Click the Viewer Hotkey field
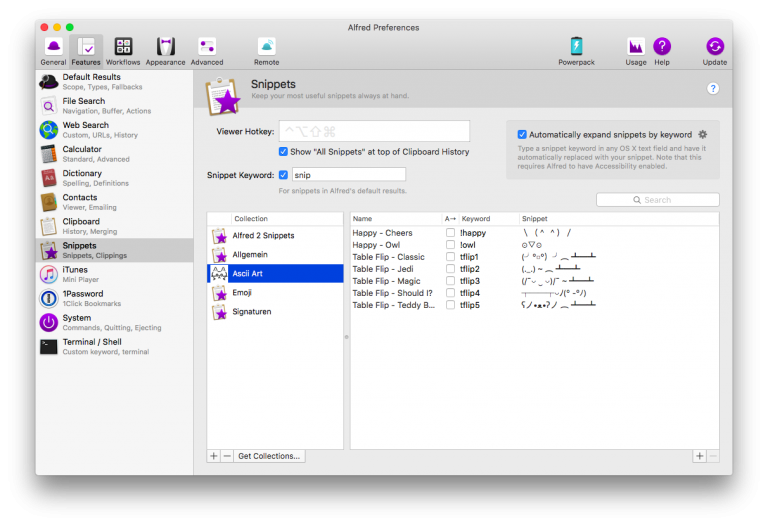The image size is (768, 526). point(373,131)
